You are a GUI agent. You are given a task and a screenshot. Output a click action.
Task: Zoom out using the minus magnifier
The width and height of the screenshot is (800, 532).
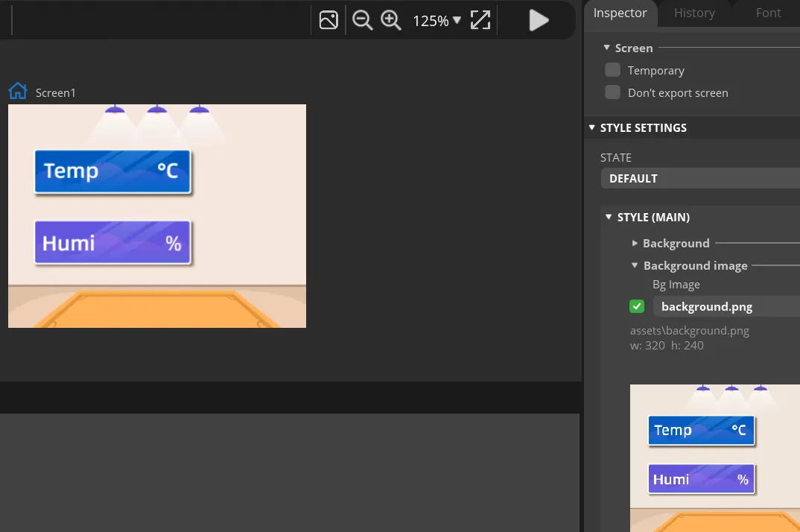(x=362, y=20)
